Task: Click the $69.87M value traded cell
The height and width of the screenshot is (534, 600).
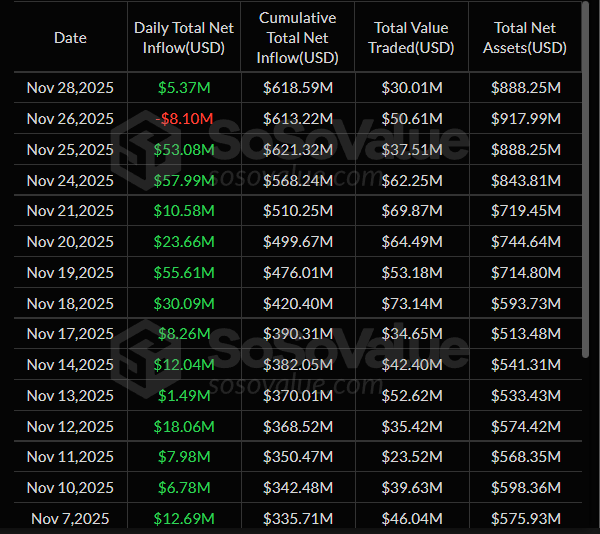Action: [409, 211]
